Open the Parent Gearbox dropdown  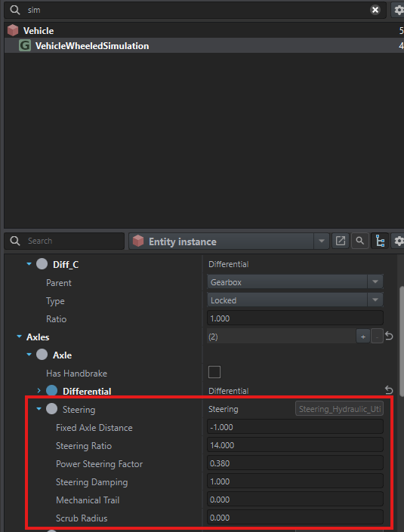295,282
